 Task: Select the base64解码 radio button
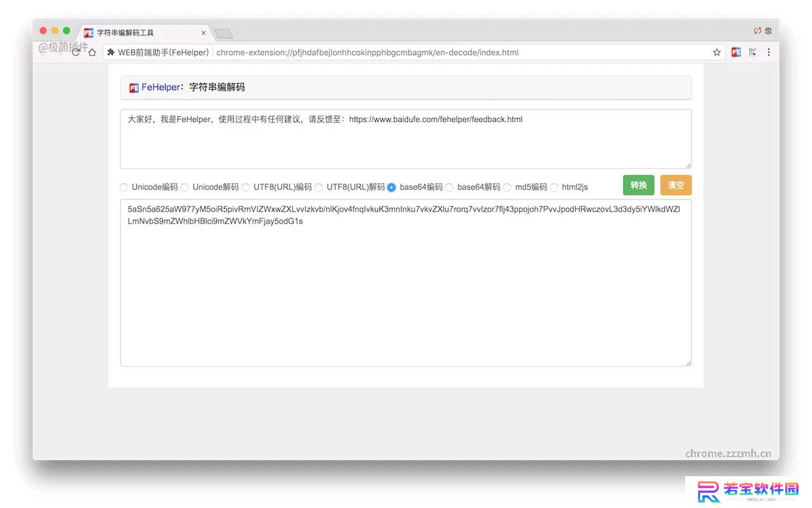pyautogui.click(x=449, y=187)
